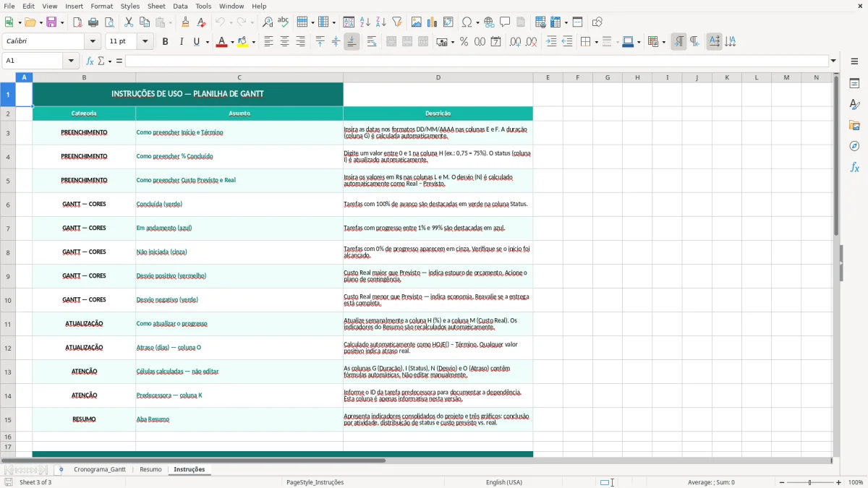Open the Sheet menu
The width and height of the screenshot is (868, 488).
(156, 6)
